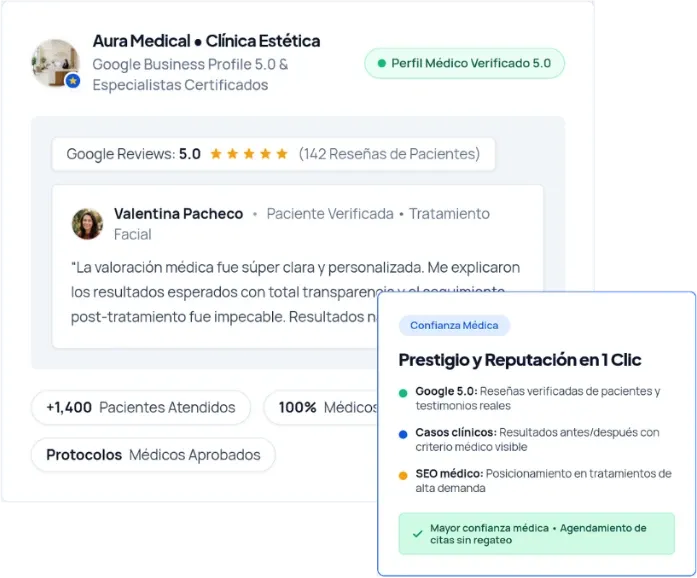Click the Paciente Verificada label

click(x=330, y=214)
